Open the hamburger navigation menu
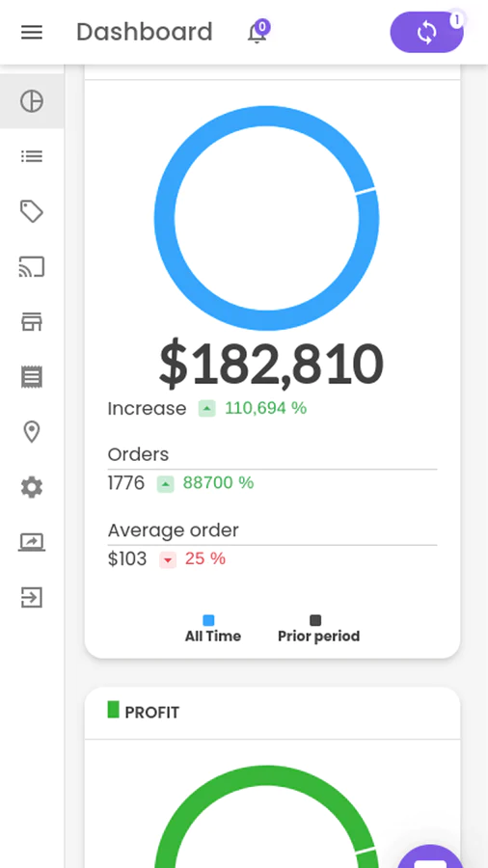Screen dimensions: 488x868 (32, 33)
